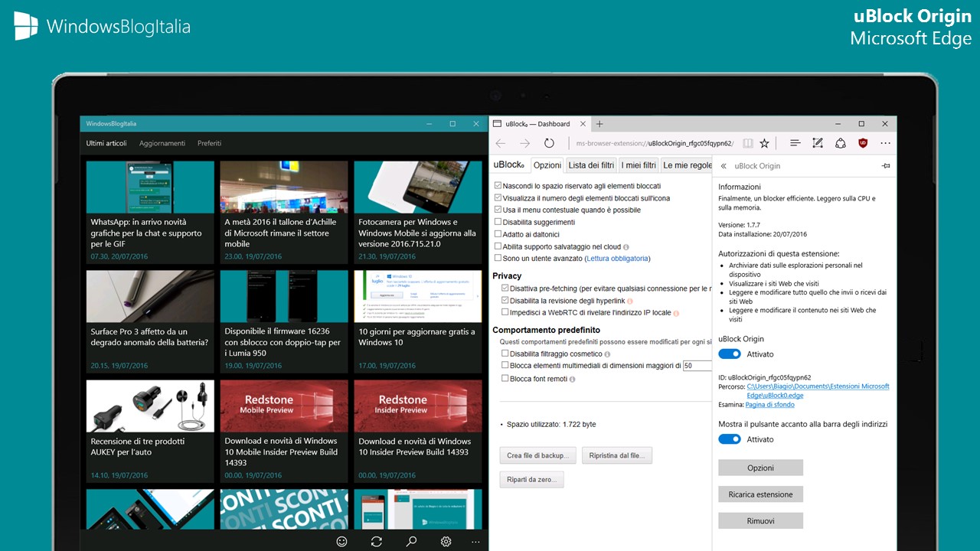980x551 pixels.
Task: Toggle Nascondi lo spazio riservato checkbox
Action: [498, 186]
